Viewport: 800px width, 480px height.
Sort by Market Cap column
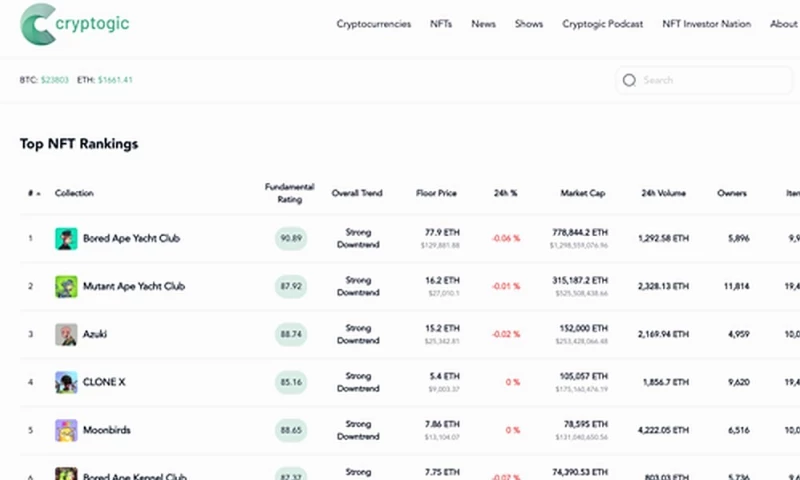pos(583,193)
